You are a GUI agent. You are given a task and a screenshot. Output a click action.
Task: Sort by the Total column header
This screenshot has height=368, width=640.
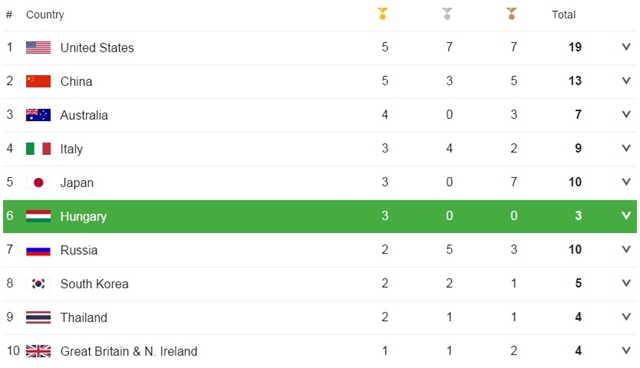click(564, 15)
